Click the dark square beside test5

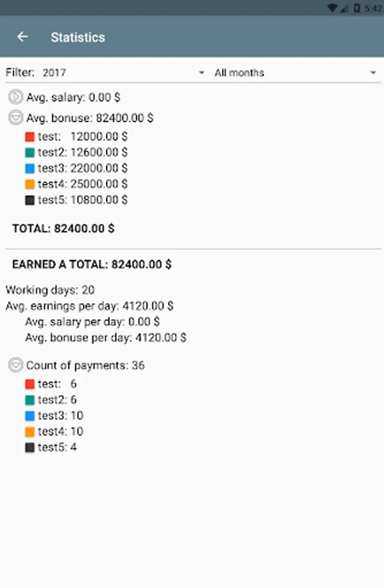pyautogui.click(x=29, y=199)
